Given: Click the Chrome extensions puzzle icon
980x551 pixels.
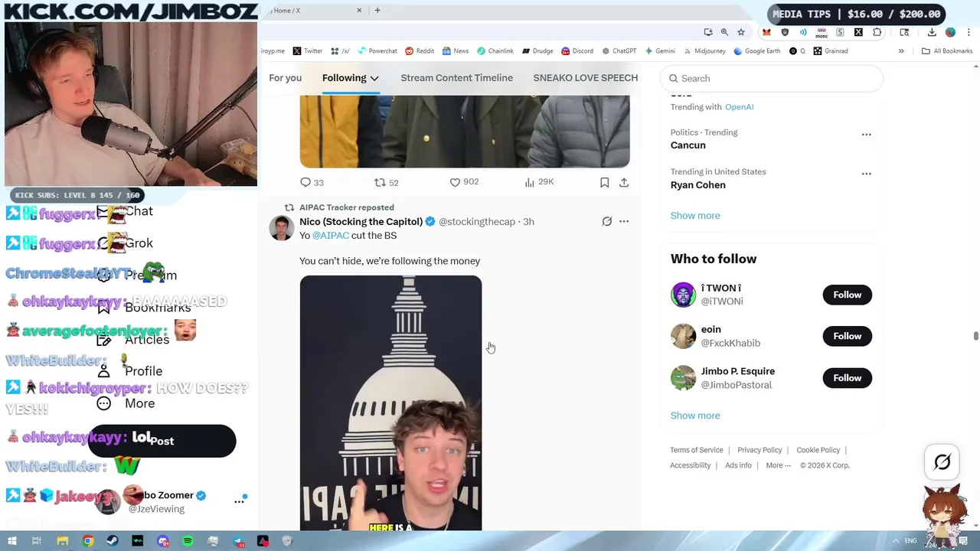Looking at the screenshot, I should click(877, 32).
